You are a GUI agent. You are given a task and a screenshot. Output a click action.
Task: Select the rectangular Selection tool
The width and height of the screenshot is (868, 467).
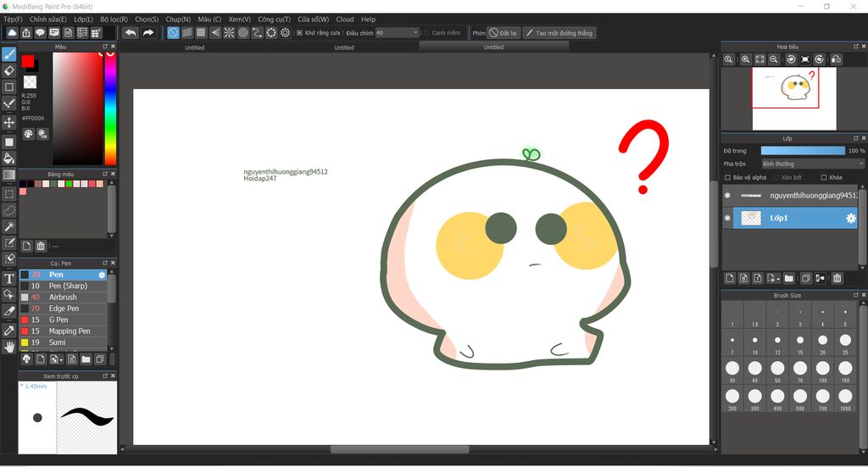coord(8,193)
